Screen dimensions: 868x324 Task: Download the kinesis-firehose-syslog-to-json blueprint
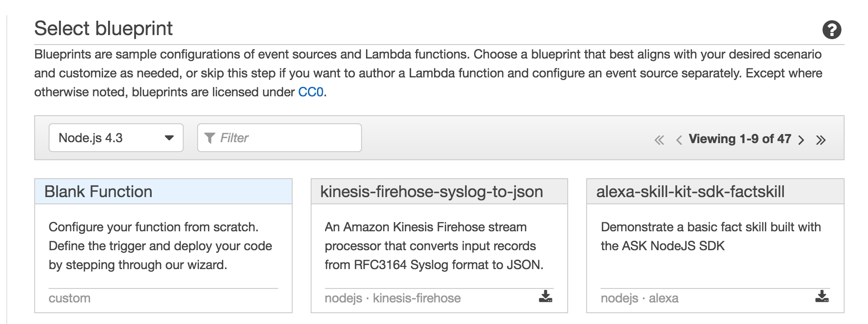[x=546, y=296]
